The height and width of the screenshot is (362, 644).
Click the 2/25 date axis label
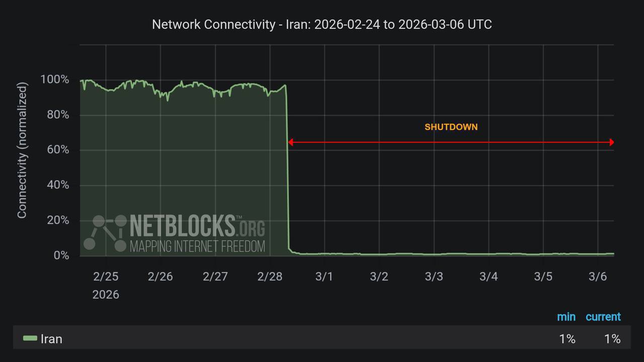coord(106,277)
